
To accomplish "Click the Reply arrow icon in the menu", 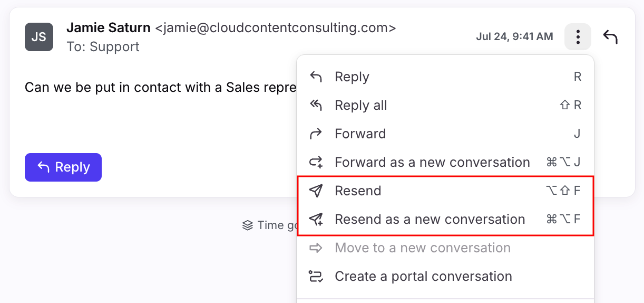I will pos(316,77).
